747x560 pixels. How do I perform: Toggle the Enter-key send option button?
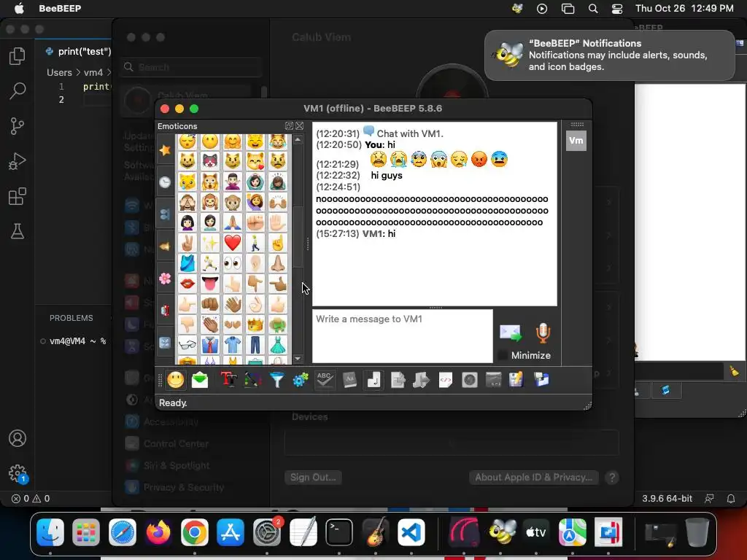[x=373, y=380]
